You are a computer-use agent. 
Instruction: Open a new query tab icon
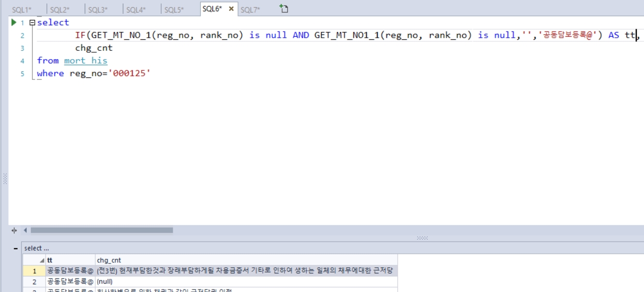click(284, 8)
